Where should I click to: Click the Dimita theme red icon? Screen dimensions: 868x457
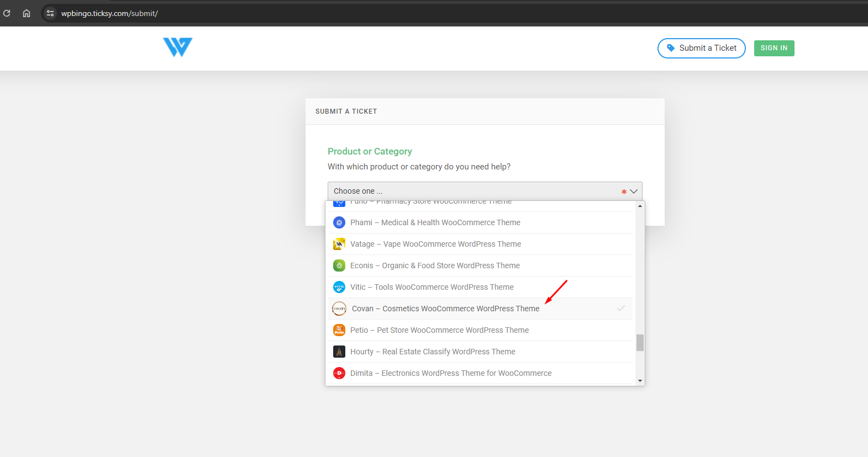(x=339, y=373)
